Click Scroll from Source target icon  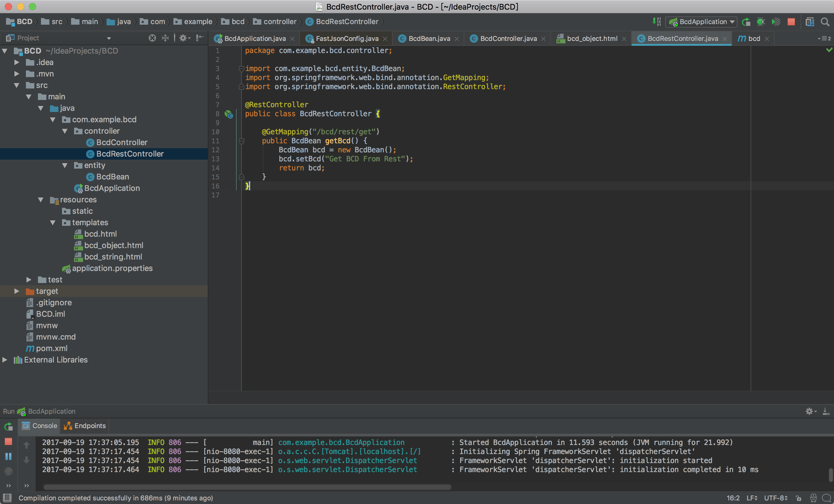point(152,38)
